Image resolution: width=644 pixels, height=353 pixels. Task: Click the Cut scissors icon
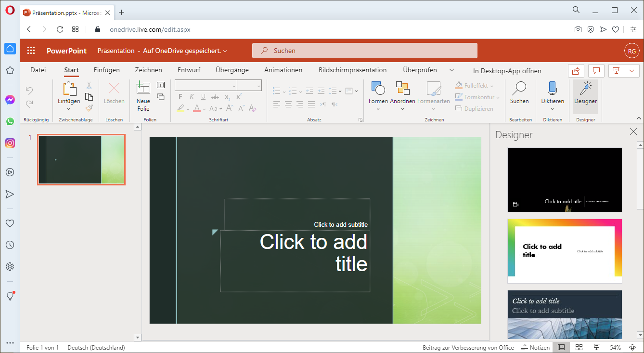89,86
